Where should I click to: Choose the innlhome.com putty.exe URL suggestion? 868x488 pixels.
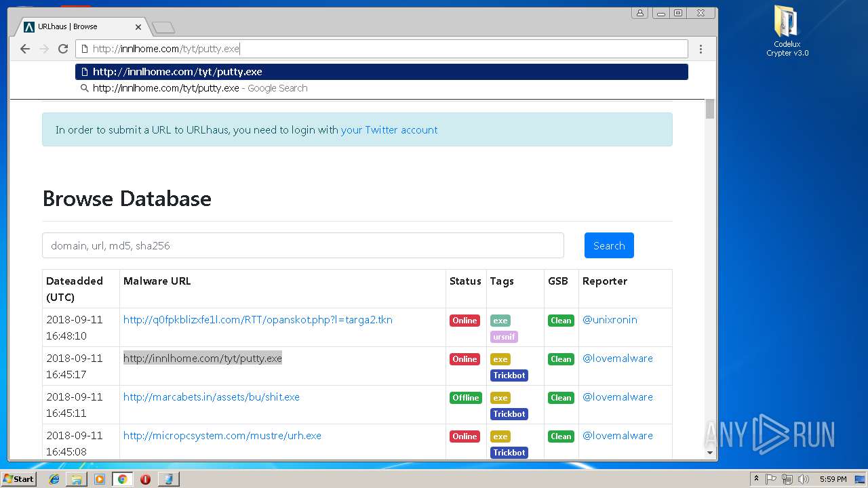point(381,72)
